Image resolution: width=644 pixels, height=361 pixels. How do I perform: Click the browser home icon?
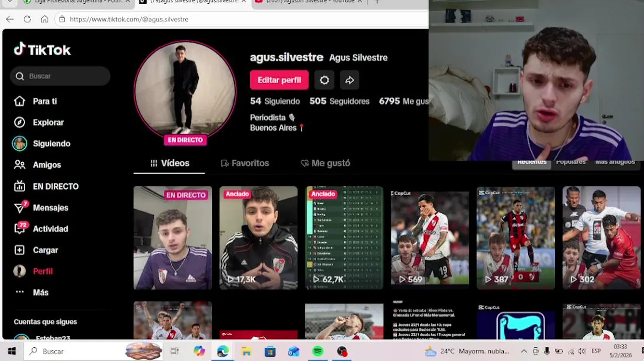pyautogui.click(x=45, y=19)
